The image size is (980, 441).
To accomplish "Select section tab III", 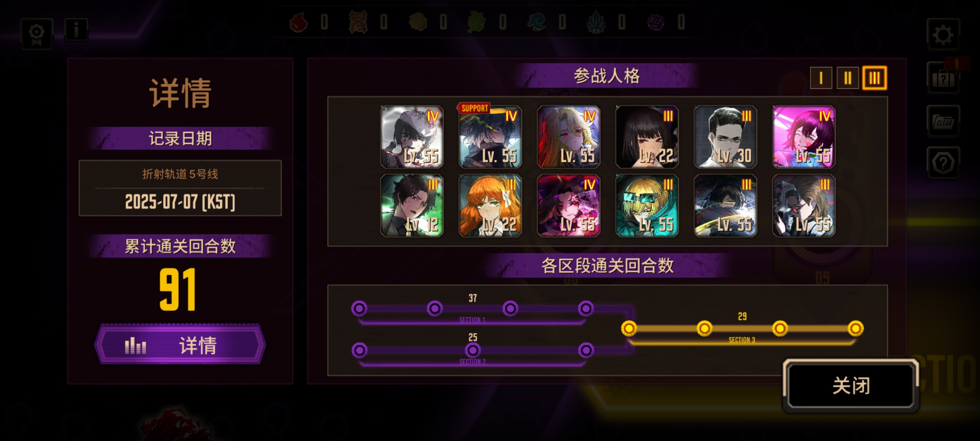I will click(874, 78).
